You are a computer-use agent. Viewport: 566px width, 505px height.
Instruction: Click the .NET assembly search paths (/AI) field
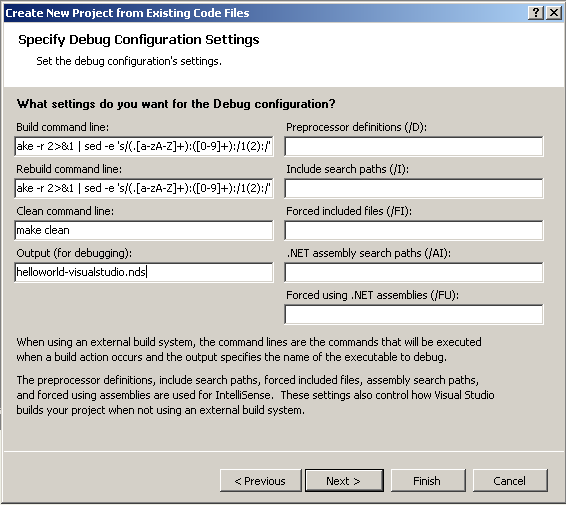(x=414, y=272)
